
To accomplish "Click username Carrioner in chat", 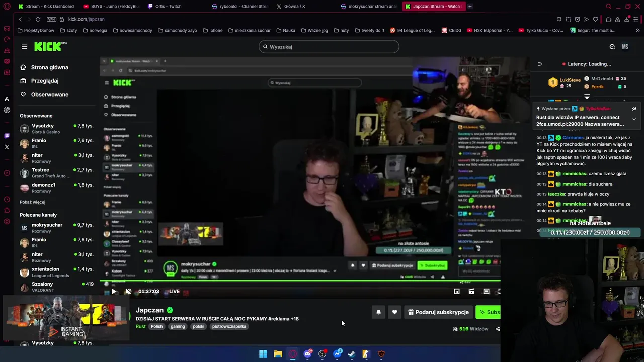I will pyautogui.click(x=573, y=137).
